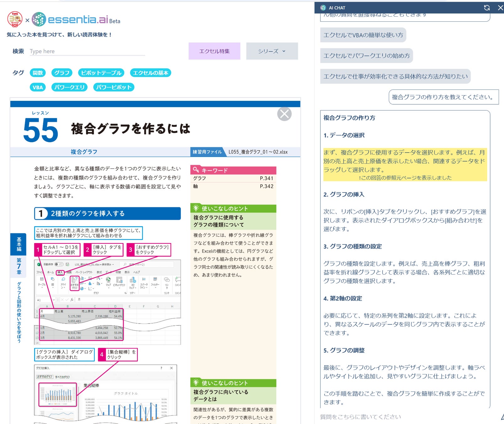The height and width of the screenshot is (424, 504).
Task: Filter by the ピボットテーブル tag
Action: [101, 73]
